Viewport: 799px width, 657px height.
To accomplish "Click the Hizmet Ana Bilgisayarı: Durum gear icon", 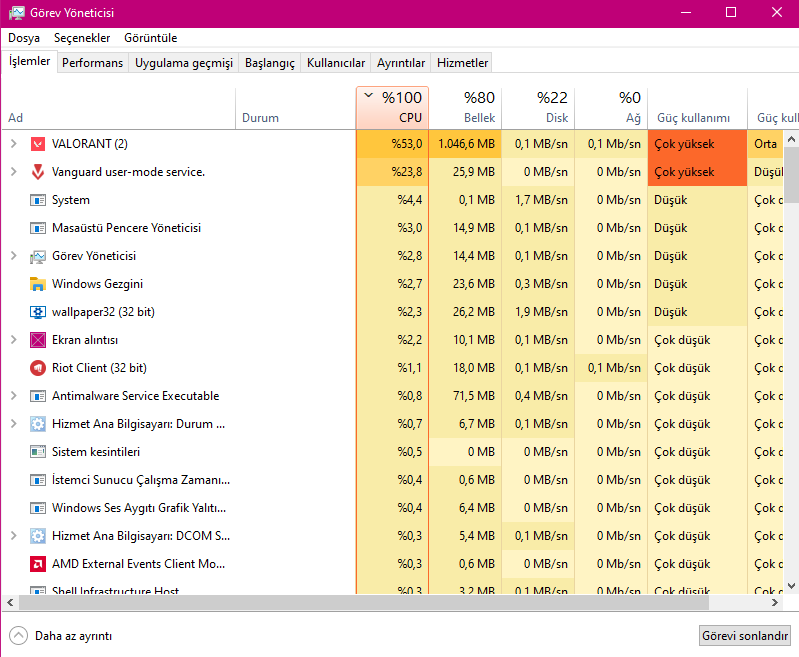I will (38, 424).
